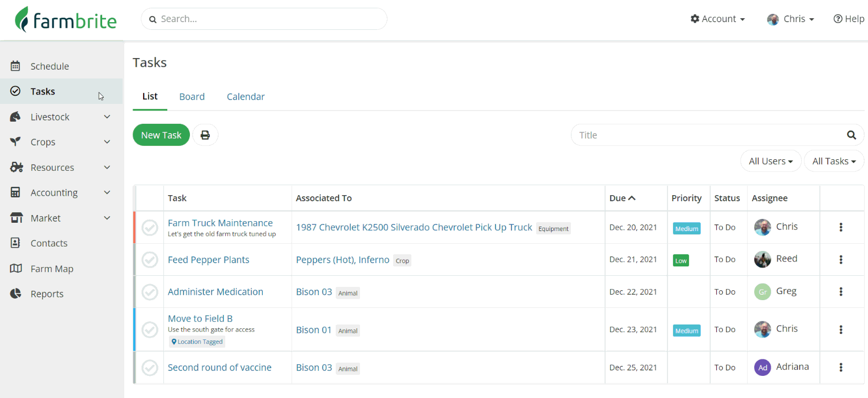
Task: Mark Farm Truck Maintenance task as complete
Action: [150, 227]
